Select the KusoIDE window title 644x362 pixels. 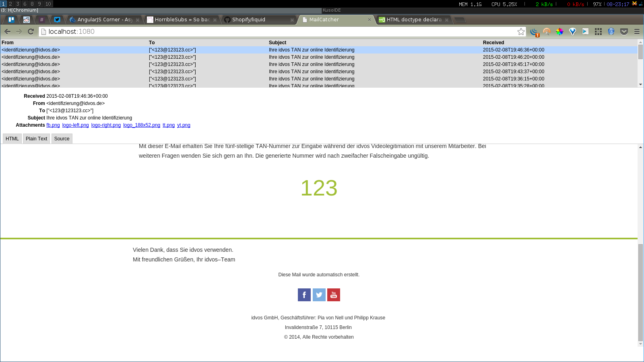click(483, 10)
